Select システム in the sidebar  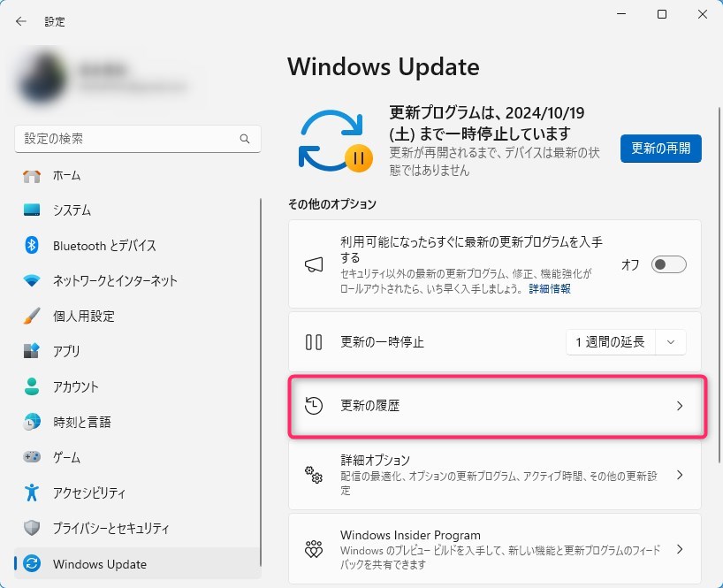[72, 210]
